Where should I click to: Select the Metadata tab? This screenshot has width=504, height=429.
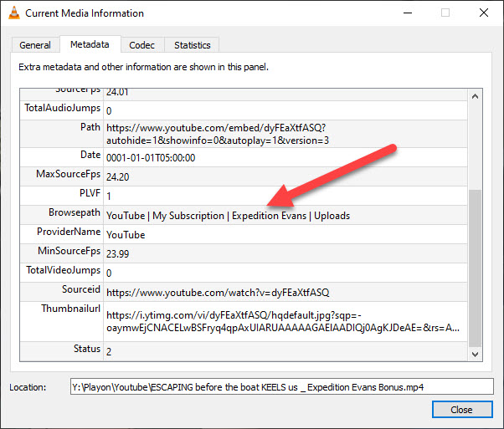[x=90, y=44]
